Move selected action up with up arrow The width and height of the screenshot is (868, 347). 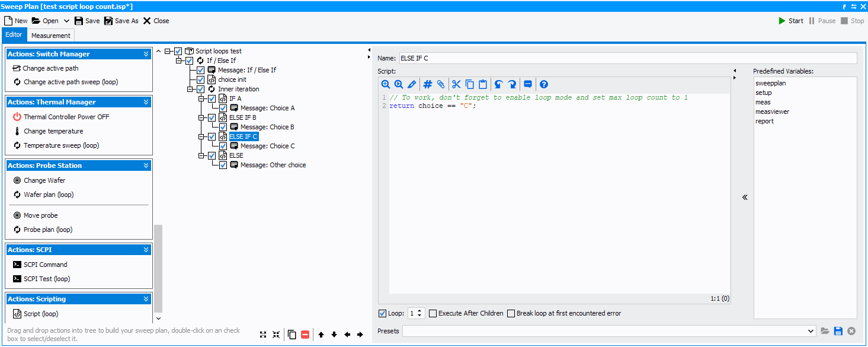coord(321,335)
